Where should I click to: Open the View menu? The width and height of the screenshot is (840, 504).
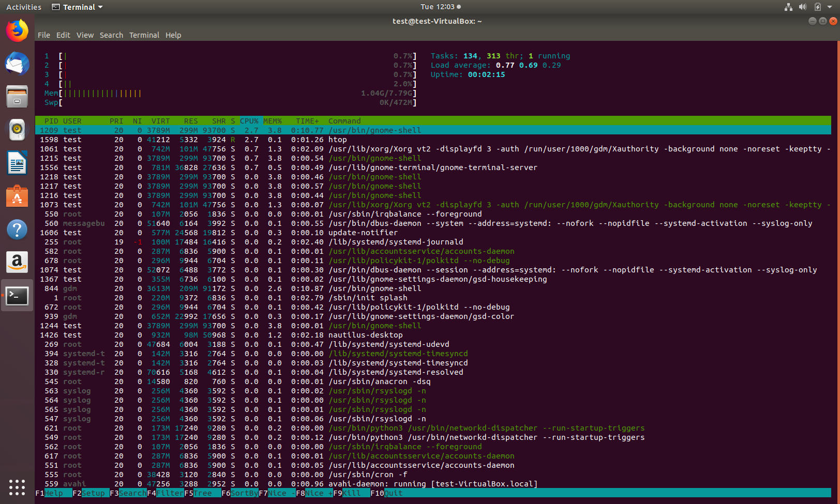(x=85, y=35)
